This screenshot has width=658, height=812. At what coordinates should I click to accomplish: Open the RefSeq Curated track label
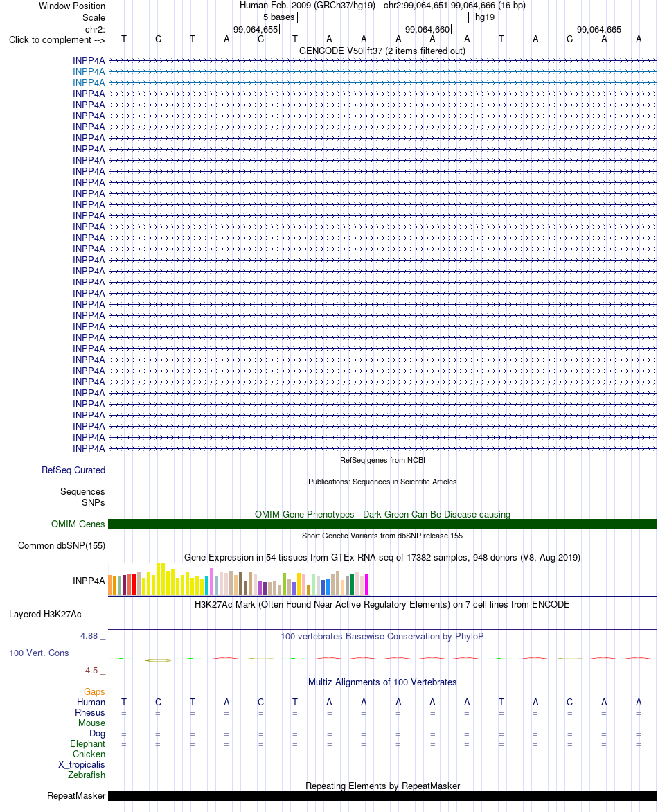(73, 470)
